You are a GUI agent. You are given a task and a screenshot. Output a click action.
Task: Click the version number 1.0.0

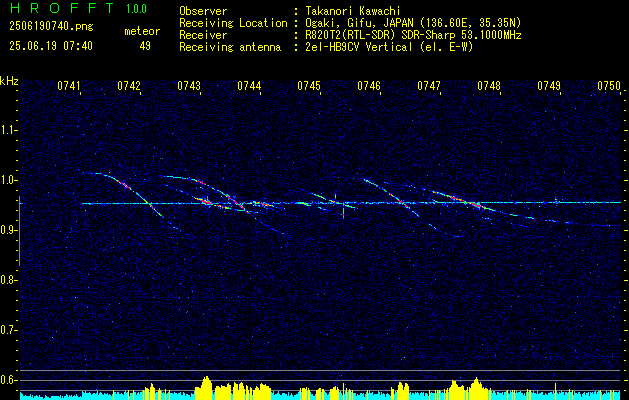(x=136, y=9)
